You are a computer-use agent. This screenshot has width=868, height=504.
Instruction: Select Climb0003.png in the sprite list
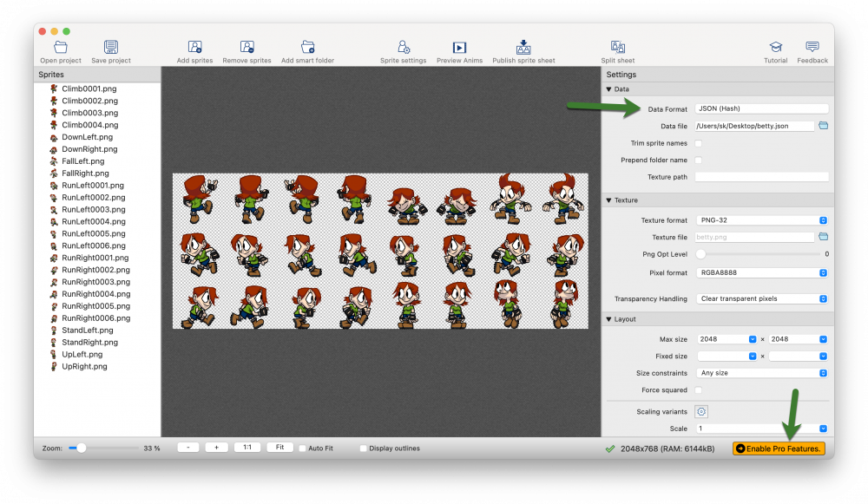tap(89, 113)
